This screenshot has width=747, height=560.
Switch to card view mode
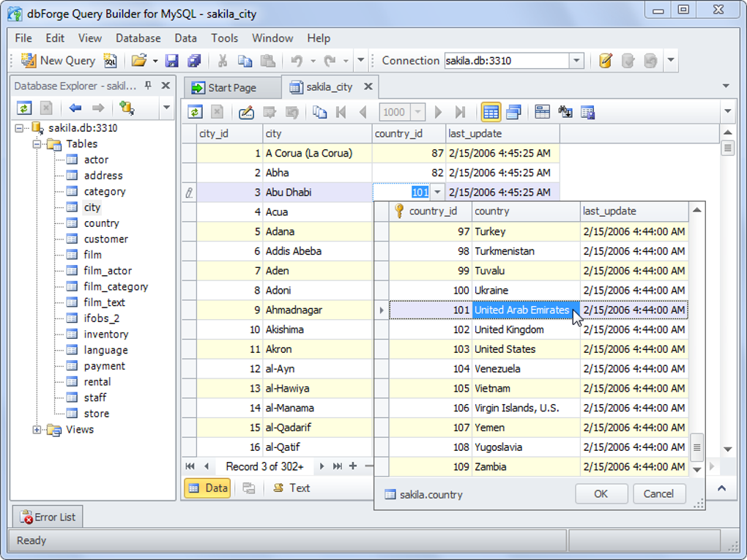[x=513, y=112]
